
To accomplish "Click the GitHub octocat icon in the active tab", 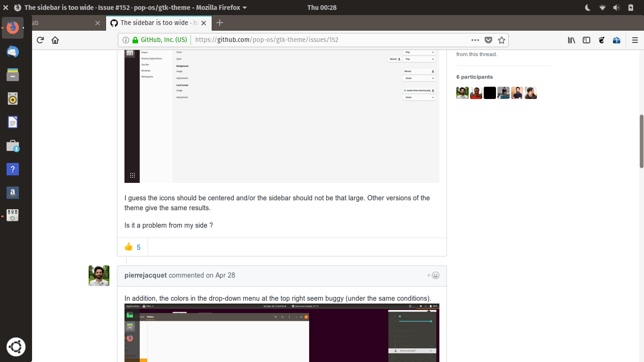I will pos(114,23).
